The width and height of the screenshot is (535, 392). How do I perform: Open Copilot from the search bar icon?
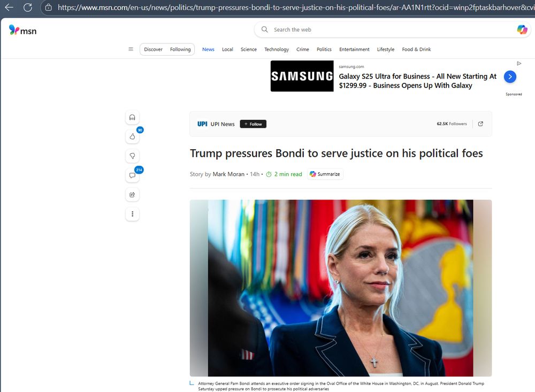[x=522, y=29]
